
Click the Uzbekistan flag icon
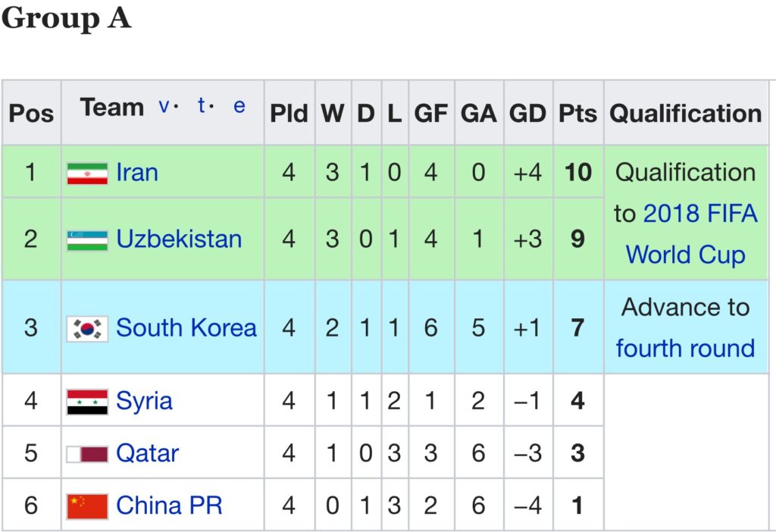tap(87, 240)
